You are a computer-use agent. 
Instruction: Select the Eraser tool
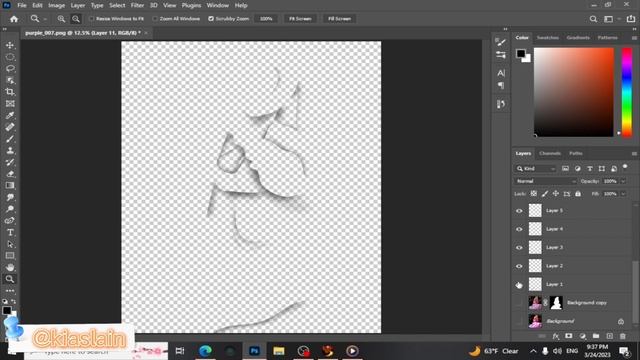pos(10,174)
